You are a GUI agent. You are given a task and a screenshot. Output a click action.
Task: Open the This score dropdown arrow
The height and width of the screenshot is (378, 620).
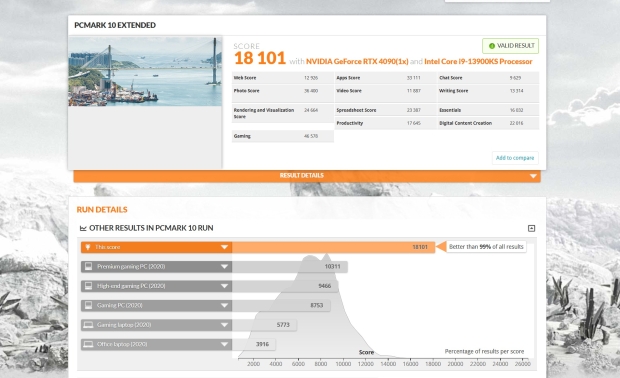pos(224,247)
